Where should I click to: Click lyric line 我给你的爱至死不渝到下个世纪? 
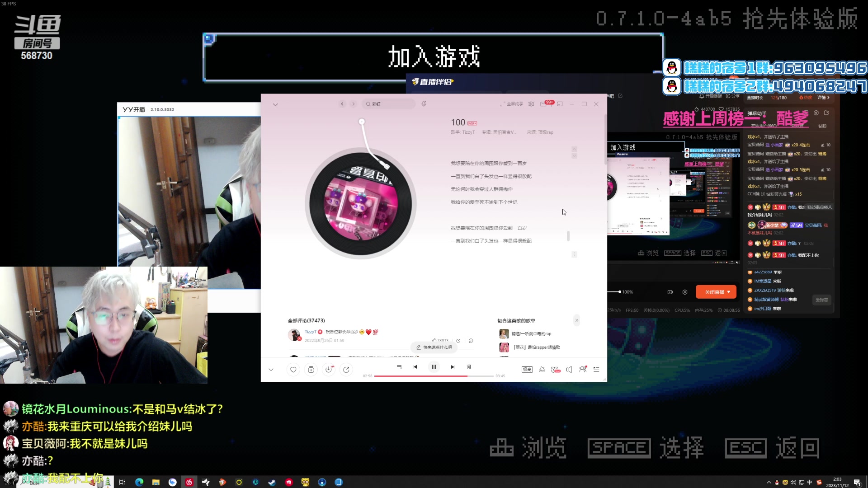(484, 202)
